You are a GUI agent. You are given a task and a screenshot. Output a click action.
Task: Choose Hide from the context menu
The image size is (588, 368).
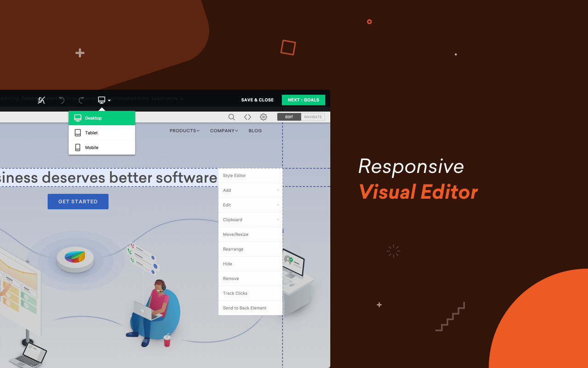click(x=250, y=264)
